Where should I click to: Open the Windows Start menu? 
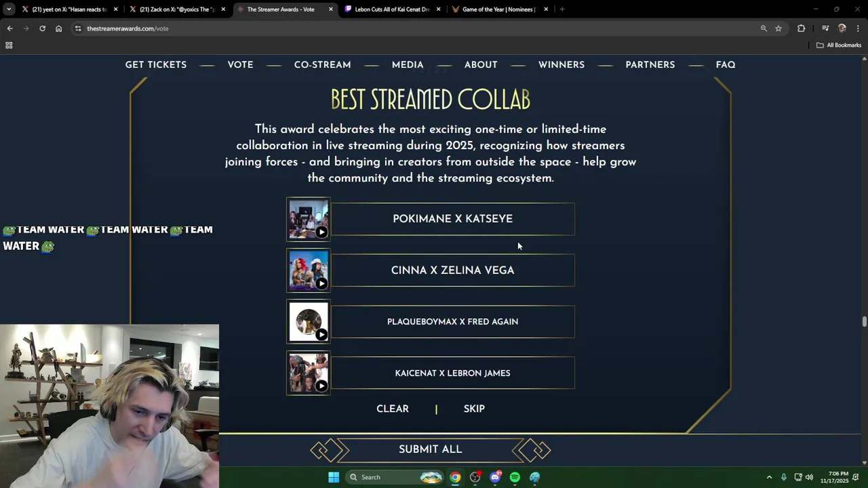334,477
